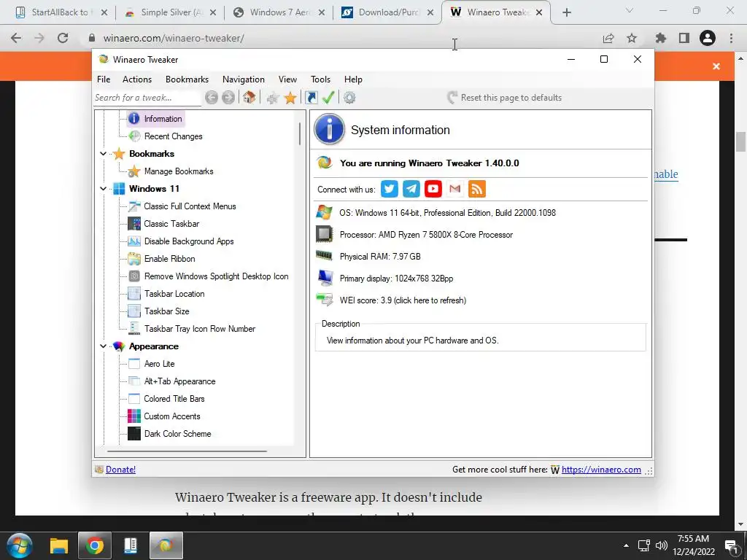Click the shortcut arrow export icon in toolbar
This screenshot has height=560, width=747.
(311, 98)
